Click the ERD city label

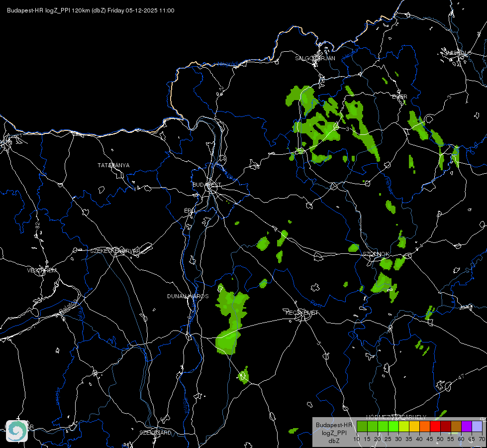190,211
